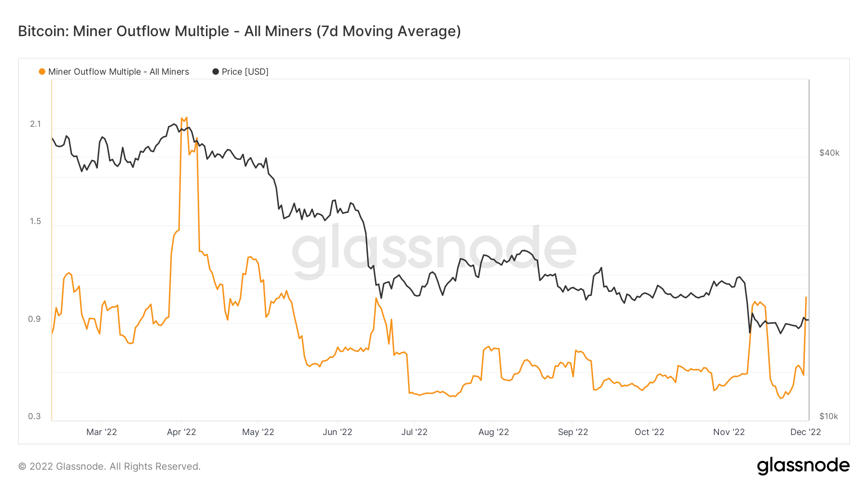Click the orange Miner Outflow Multiple legend dot
868x488 pixels.
(x=42, y=72)
